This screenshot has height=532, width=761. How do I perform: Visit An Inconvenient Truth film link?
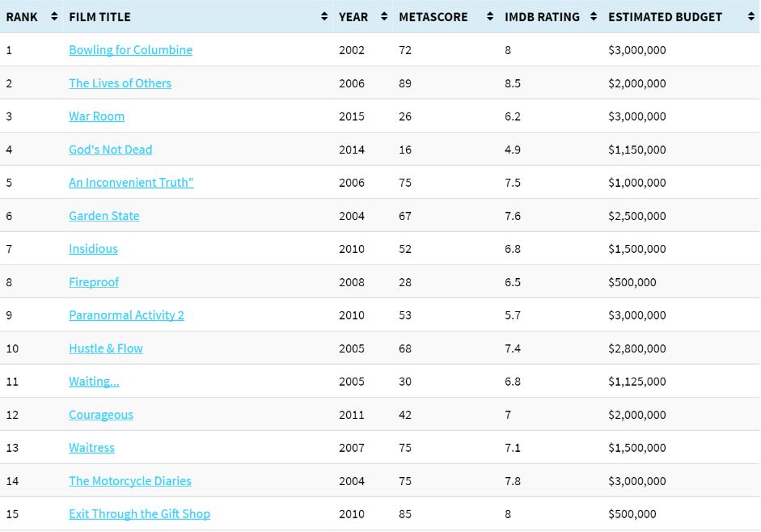tap(131, 183)
